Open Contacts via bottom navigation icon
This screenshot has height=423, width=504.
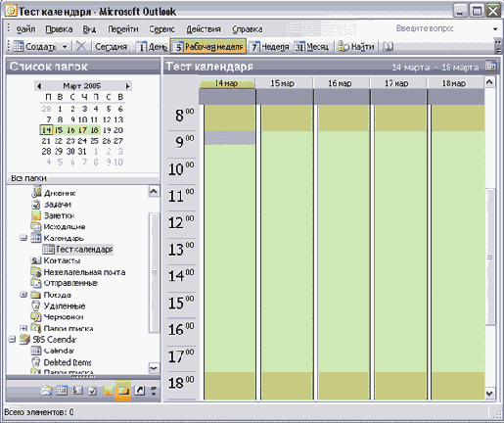(x=77, y=391)
